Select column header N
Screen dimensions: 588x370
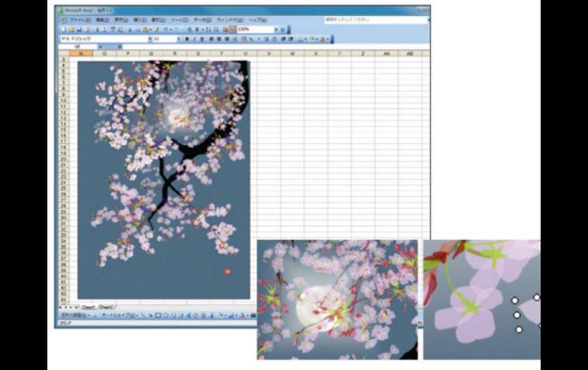click(x=80, y=53)
